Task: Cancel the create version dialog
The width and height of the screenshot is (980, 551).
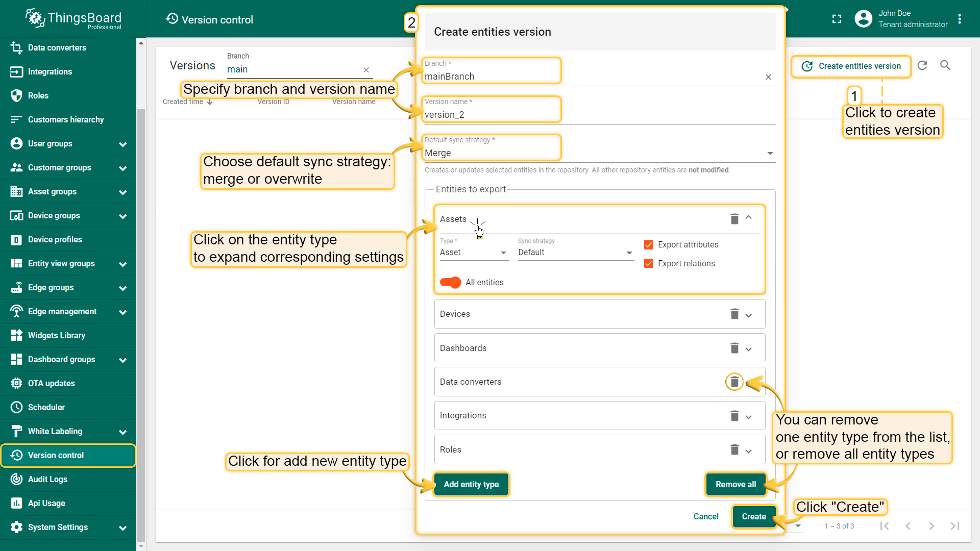Action: [706, 517]
